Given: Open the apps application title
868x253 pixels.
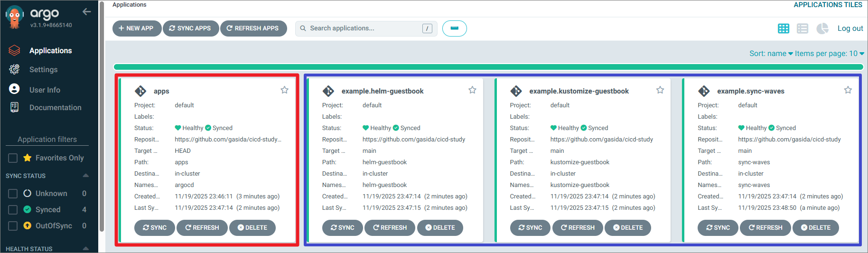Looking at the screenshot, I should click(x=161, y=91).
